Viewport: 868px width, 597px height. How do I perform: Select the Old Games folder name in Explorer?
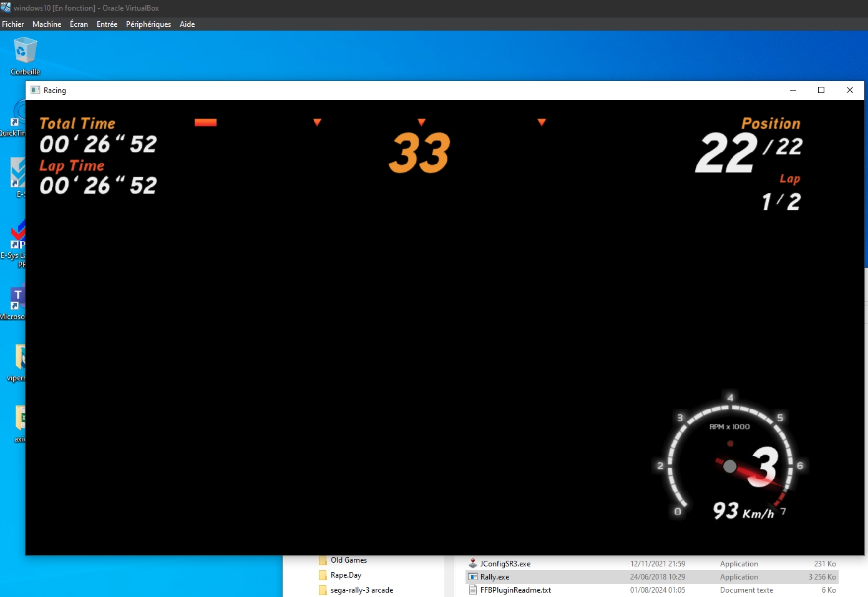click(349, 560)
